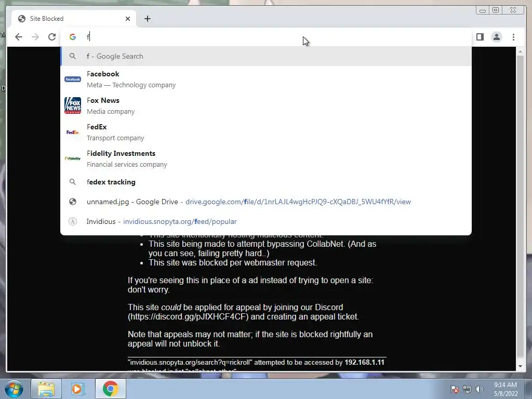532x399 pixels.
Task: Open the volume speaker tray icon
Action: [479, 389]
